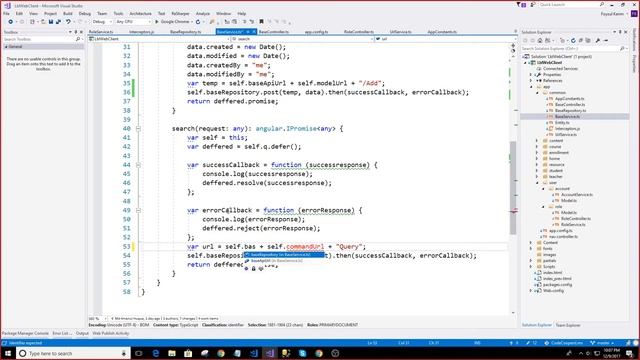Screen dimensions: 640x360
Task: Switch to the BaseRepository.ts tab
Action: [x=186, y=32]
